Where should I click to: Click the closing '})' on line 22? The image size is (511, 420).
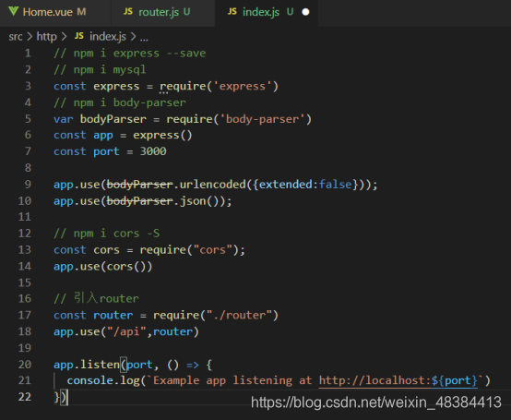coord(60,397)
